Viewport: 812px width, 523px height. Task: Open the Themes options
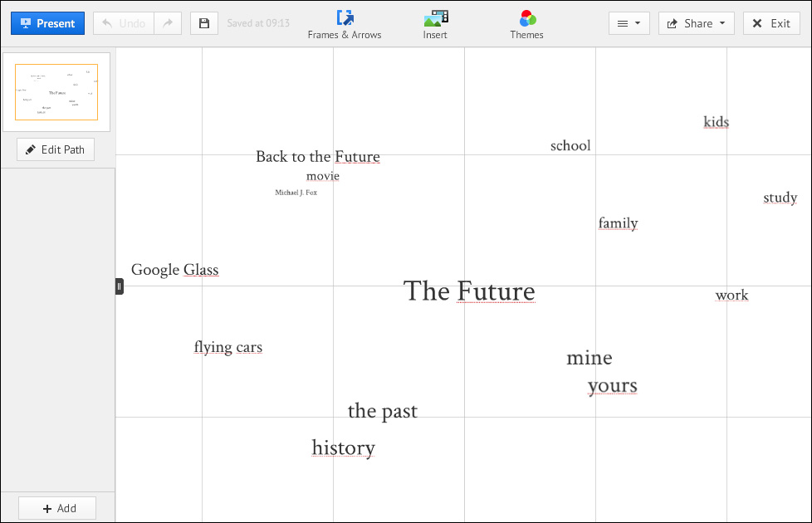point(526,24)
